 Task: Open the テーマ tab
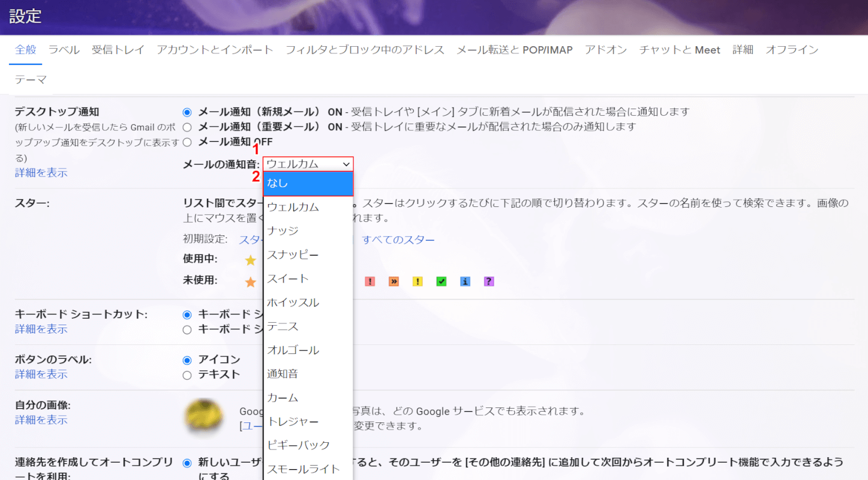pos(31,80)
